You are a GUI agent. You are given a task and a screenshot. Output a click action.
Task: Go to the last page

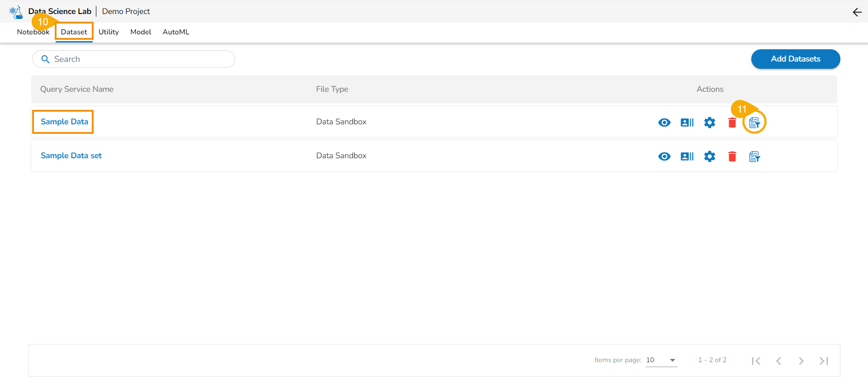point(824,361)
